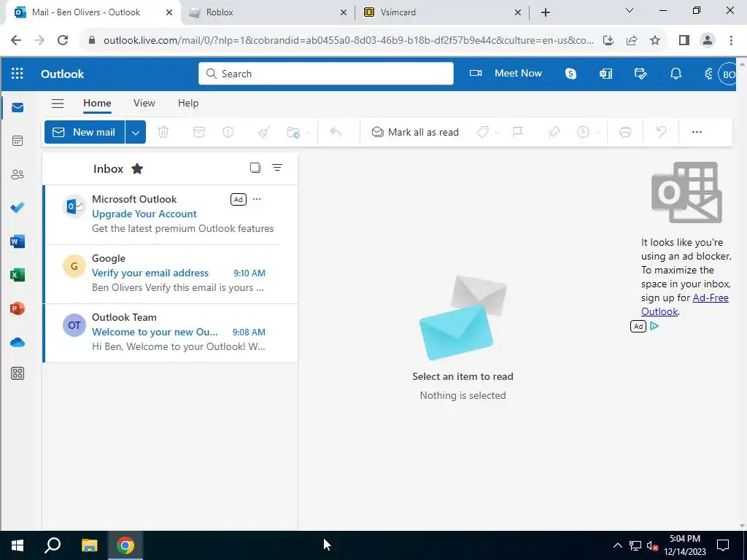The image size is (747, 560).
Task: Switch to the Home ribbon tab
Action: pyautogui.click(x=97, y=103)
